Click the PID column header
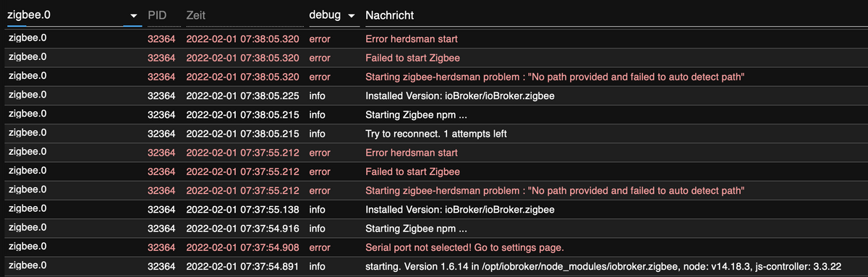 click(157, 15)
